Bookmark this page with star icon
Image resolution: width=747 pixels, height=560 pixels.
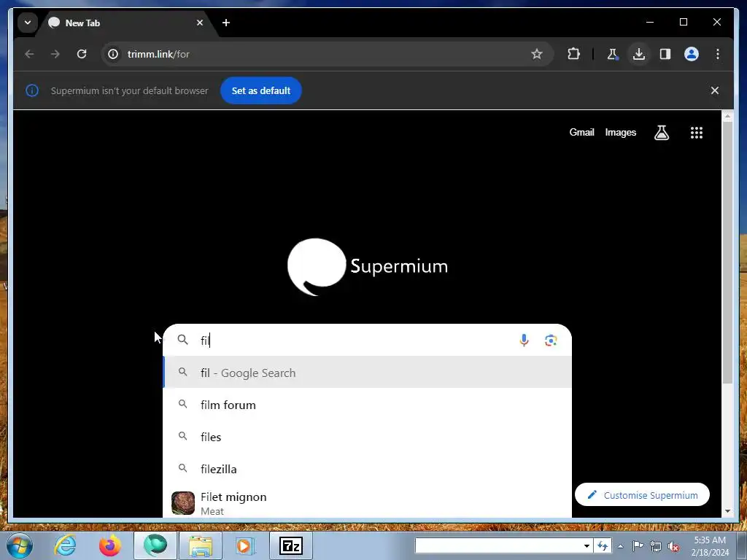pos(537,54)
